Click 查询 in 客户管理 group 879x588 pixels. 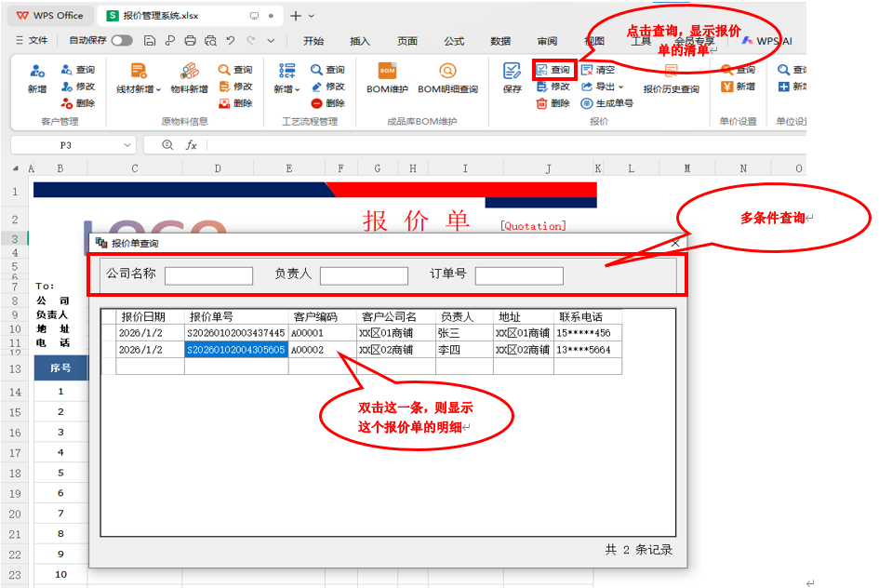coord(78,70)
